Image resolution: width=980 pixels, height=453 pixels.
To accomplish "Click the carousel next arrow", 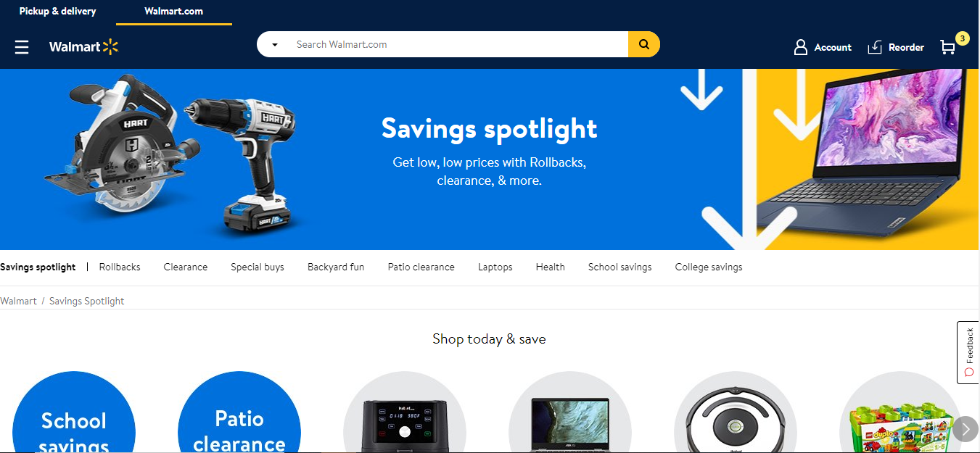I will [965, 428].
